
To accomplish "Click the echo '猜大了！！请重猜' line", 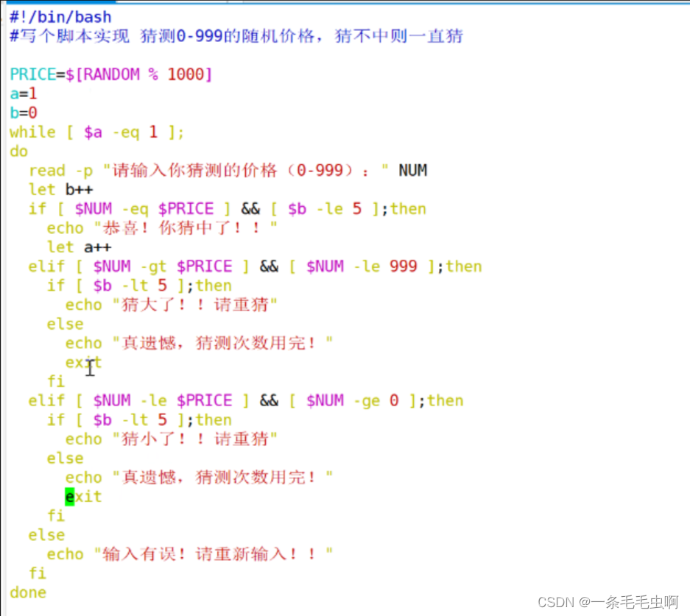I will click(x=171, y=305).
